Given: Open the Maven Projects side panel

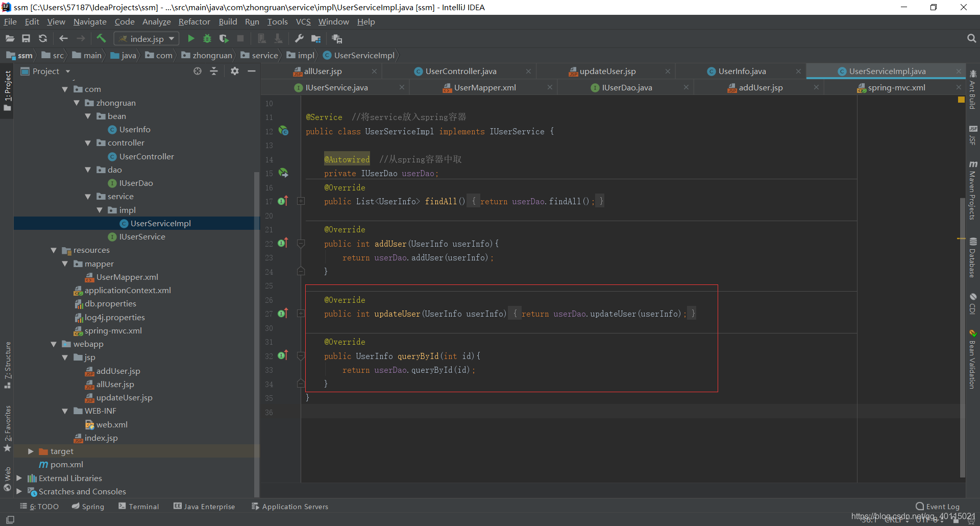Looking at the screenshot, I should tap(973, 191).
